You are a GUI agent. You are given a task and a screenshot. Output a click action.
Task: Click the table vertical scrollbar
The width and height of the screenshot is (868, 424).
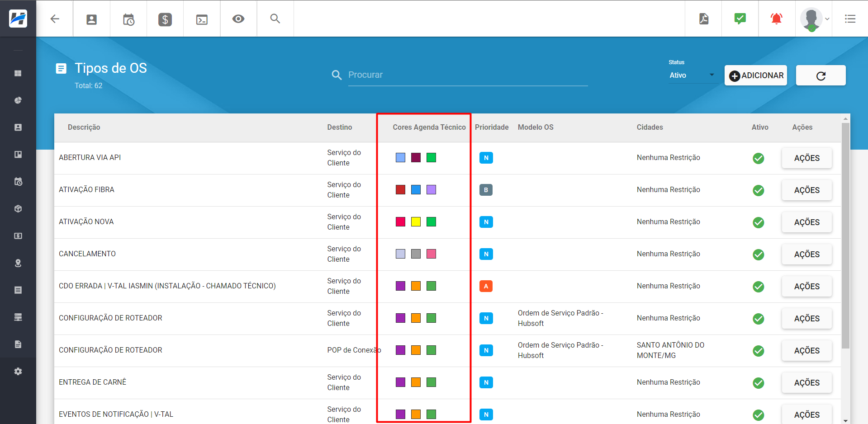[845, 235]
